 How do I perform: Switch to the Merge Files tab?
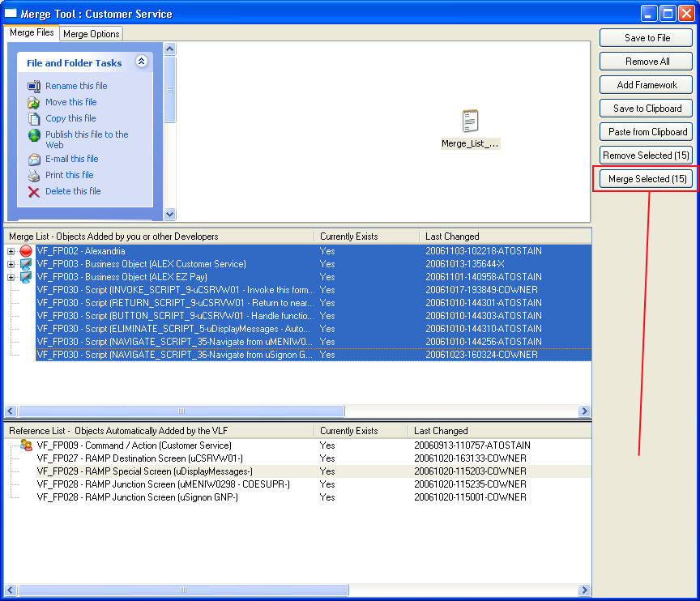point(32,32)
